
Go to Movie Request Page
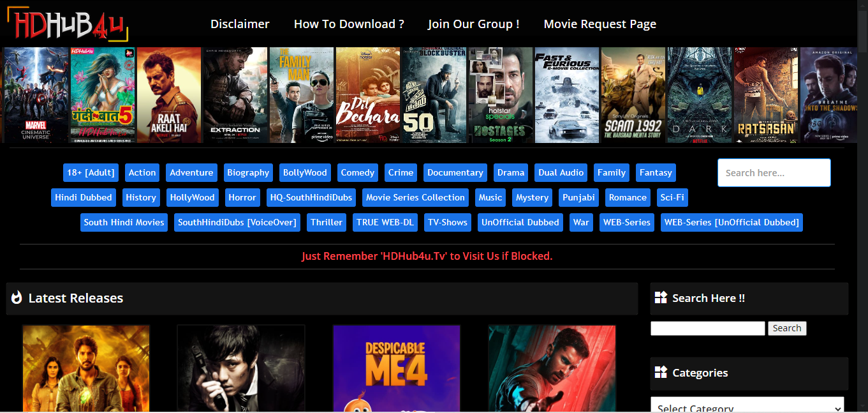click(x=600, y=24)
